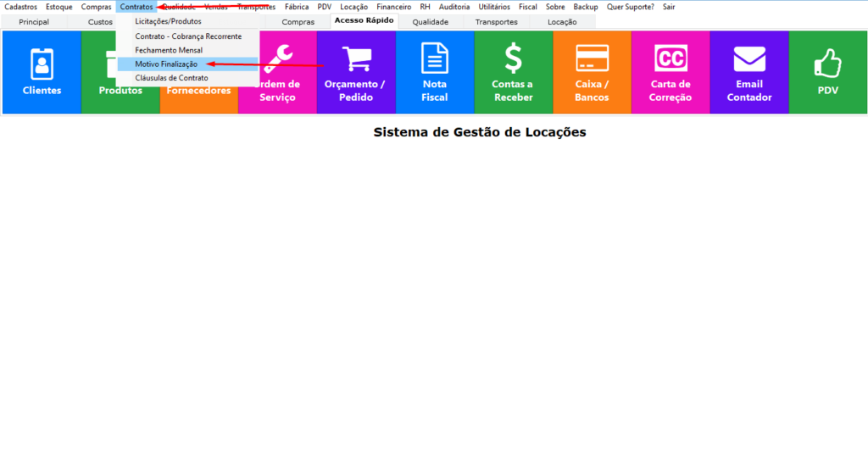
Task: Open Licitações/Produtos menu entry
Action: tap(168, 21)
